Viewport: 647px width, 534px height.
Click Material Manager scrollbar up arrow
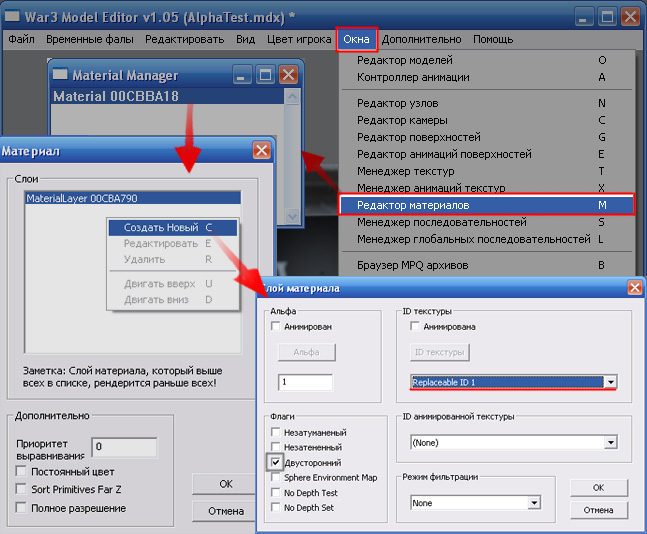pos(292,97)
